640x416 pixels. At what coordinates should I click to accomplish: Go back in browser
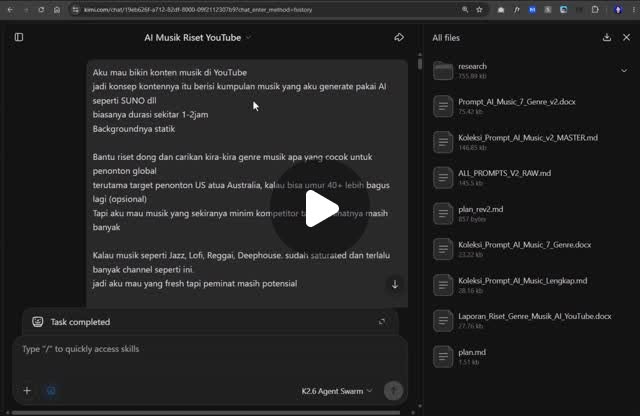(x=10, y=9)
